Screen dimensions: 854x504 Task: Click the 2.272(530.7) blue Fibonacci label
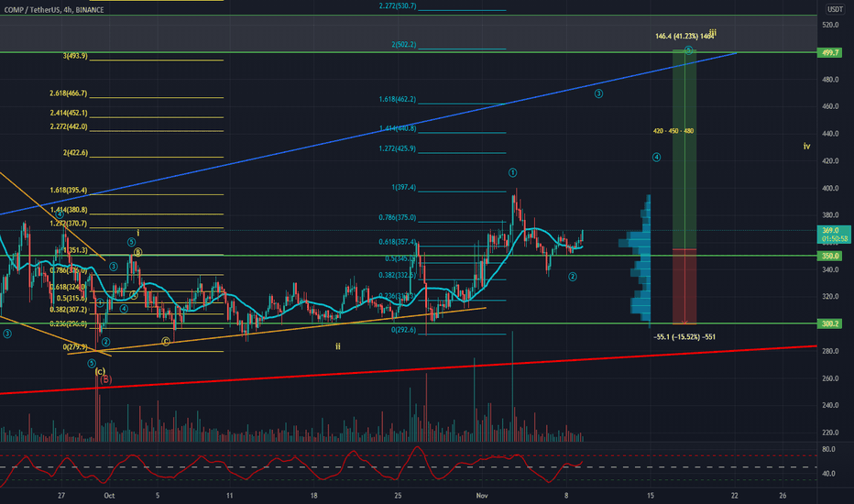click(398, 6)
